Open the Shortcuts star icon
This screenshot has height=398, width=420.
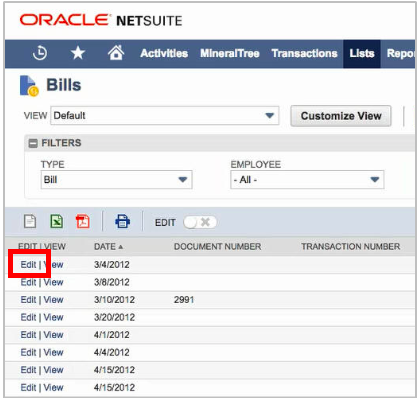tap(78, 53)
